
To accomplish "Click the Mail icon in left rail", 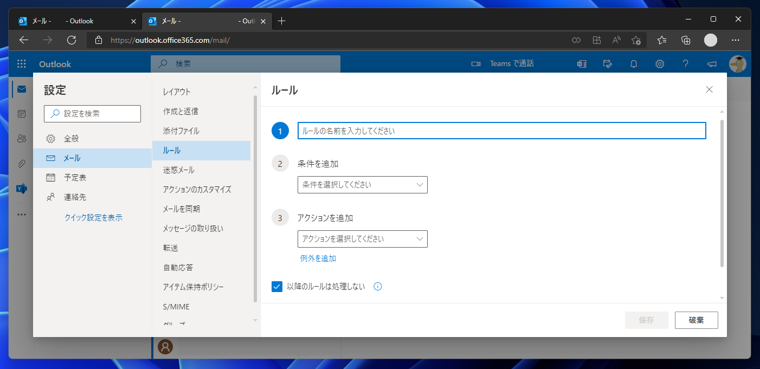I will coord(21,89).
